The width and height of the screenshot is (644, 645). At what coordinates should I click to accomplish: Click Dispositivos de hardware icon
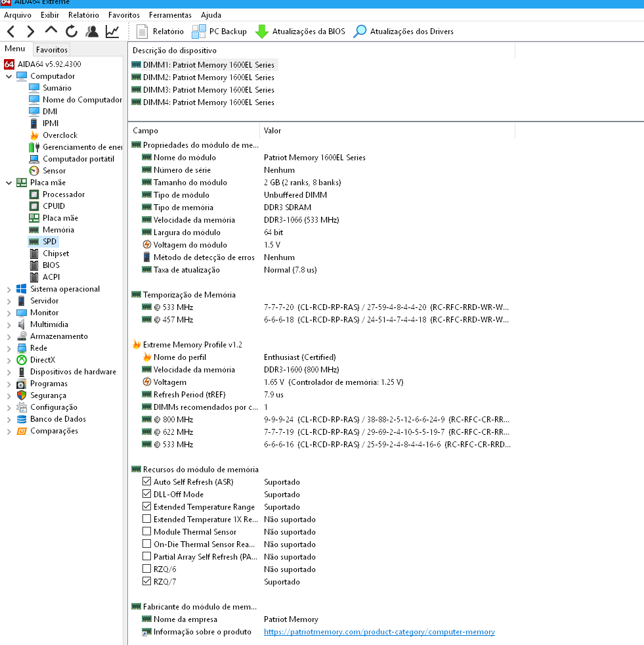coord(22,372)
